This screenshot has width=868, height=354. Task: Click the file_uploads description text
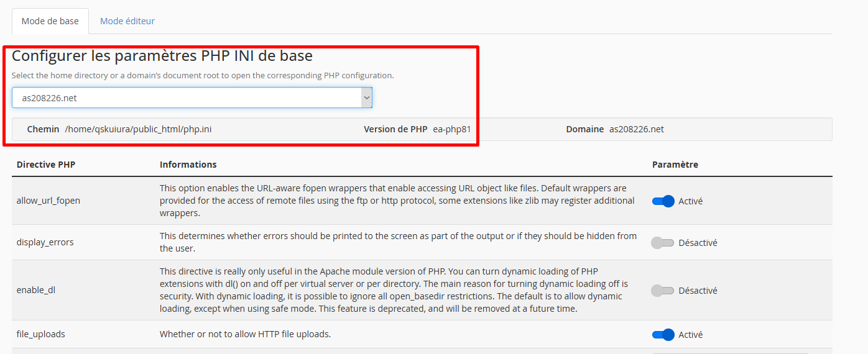[245, 334]
